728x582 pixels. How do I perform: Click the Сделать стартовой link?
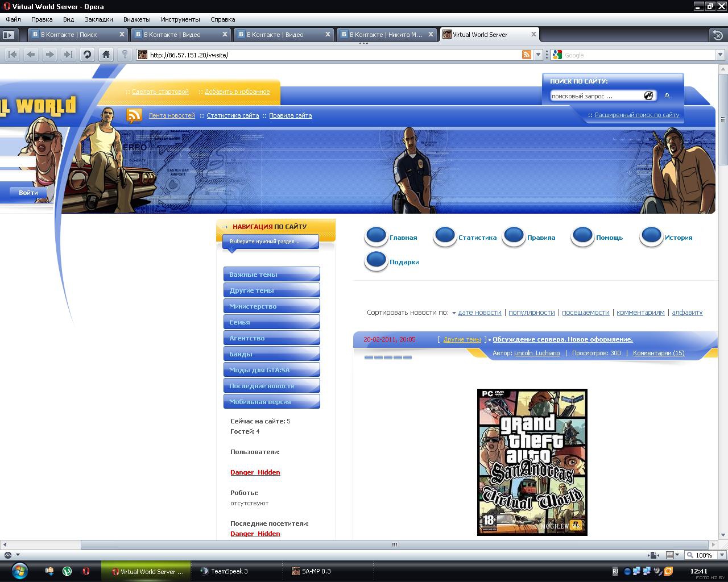(x=160, y=92)
